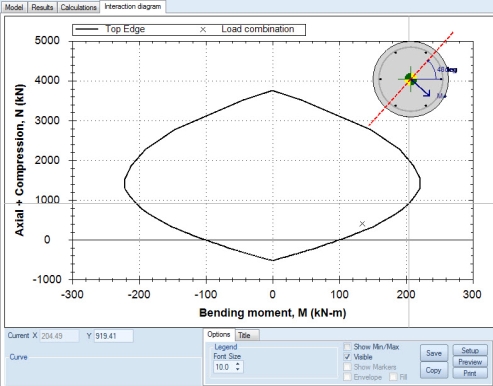Click the Save button
Viewport: 493px width, 386px height.
pyautogui.click(x=434, y=353)
